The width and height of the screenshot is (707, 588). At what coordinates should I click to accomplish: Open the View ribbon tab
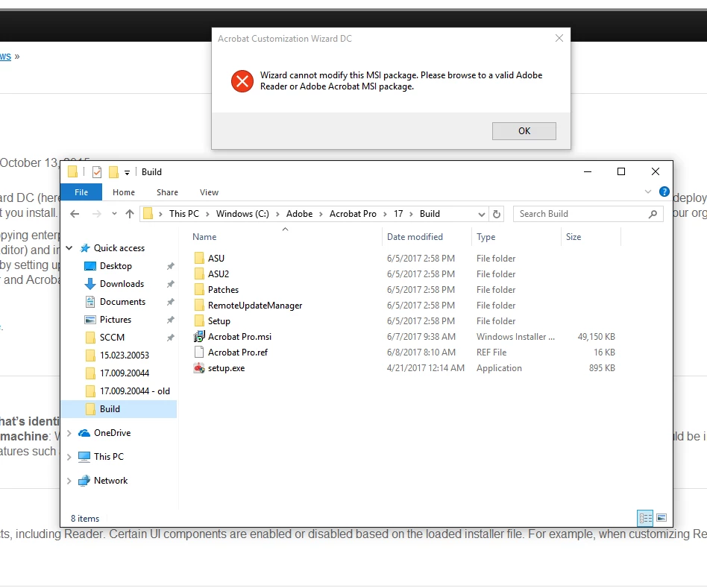210,192
